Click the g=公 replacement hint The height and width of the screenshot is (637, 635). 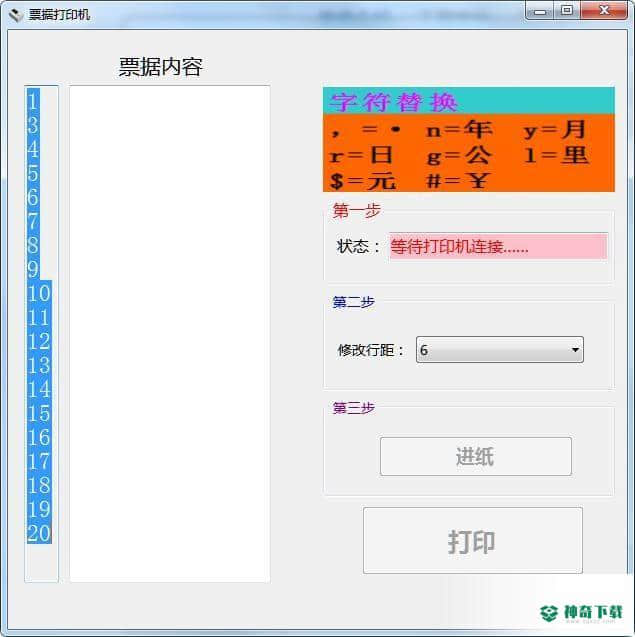[458, 155]
